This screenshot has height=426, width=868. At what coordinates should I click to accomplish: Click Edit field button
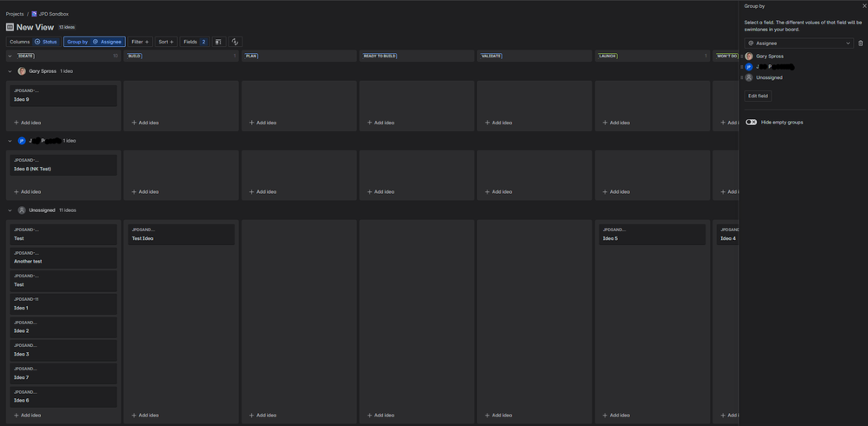[758, 96]
